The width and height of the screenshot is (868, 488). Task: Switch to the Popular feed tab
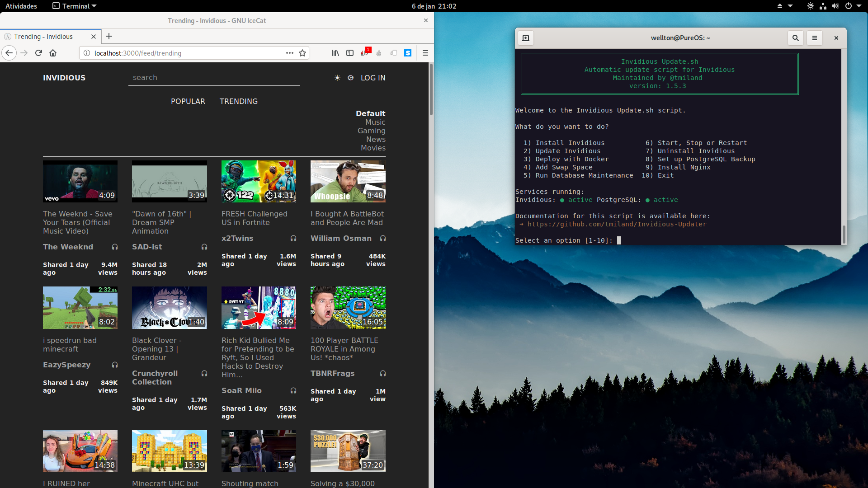(x=188, y=101)
